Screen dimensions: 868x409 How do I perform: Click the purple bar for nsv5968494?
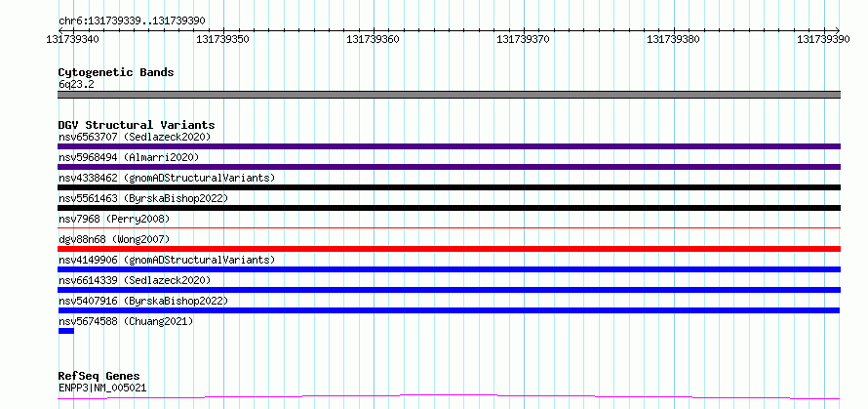click(449, 167)
